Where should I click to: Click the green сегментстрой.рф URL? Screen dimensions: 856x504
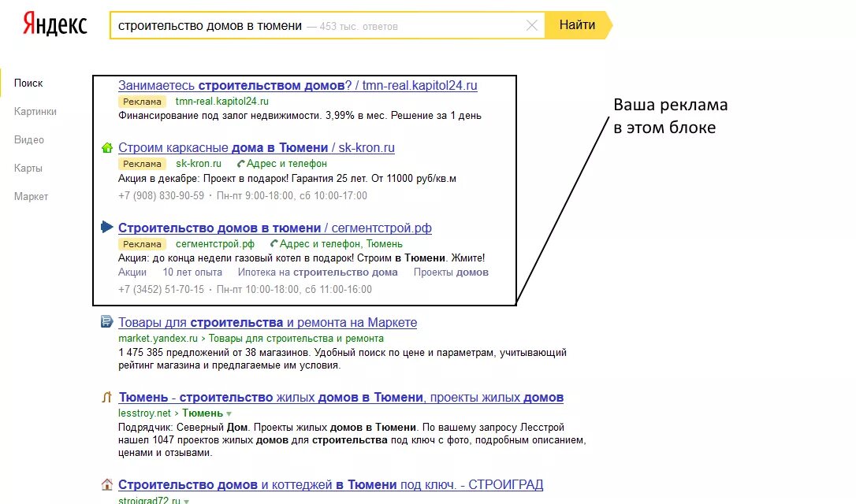point(215,244)
